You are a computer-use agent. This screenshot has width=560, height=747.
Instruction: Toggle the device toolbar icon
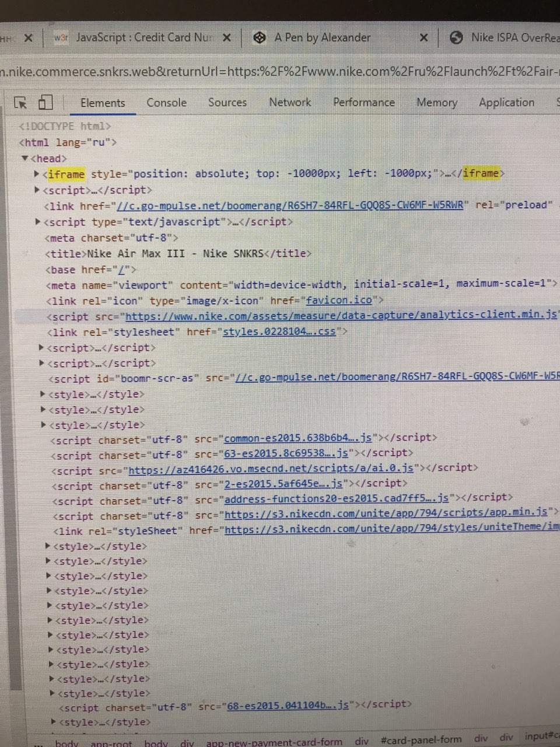pyautogui.click(x=45, y=103)
